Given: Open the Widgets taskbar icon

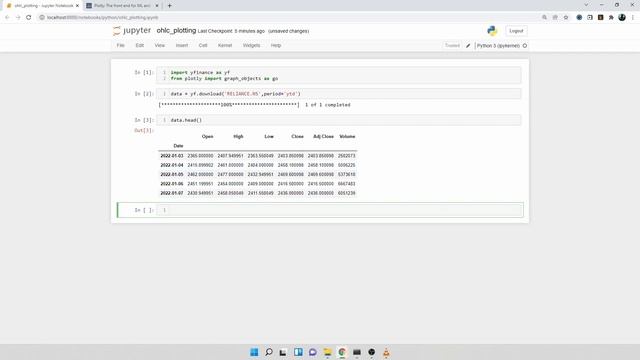Looking at the screenshot, I should coord(298,352).
